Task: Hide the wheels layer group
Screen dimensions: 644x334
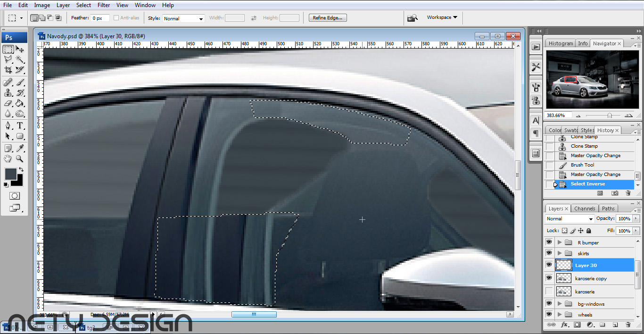Action: 549,315
